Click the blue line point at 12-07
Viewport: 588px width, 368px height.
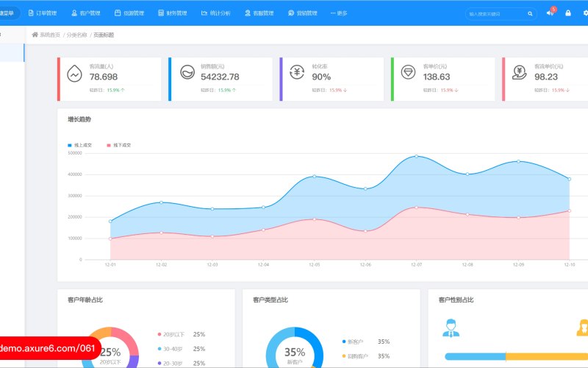416,156
